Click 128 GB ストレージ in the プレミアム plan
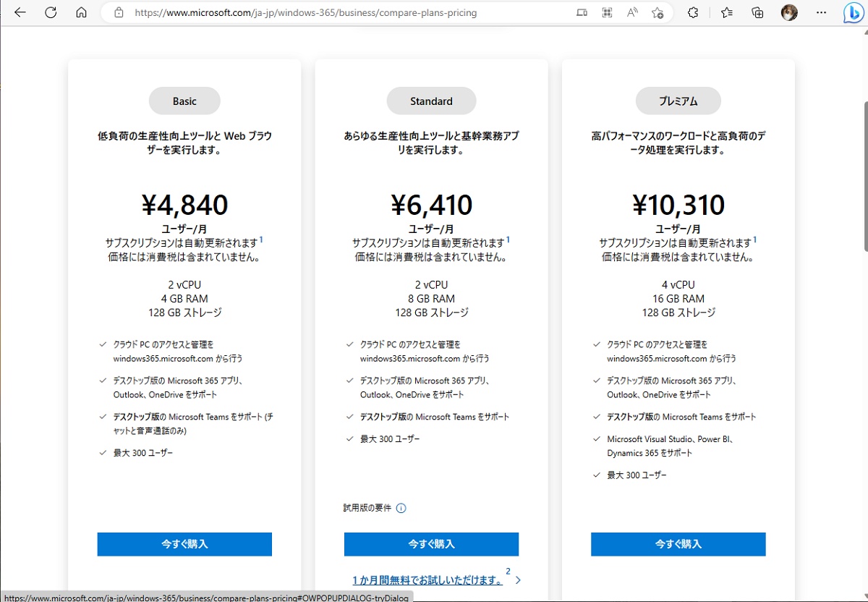868x602 pixels. (x=678, y=313)
